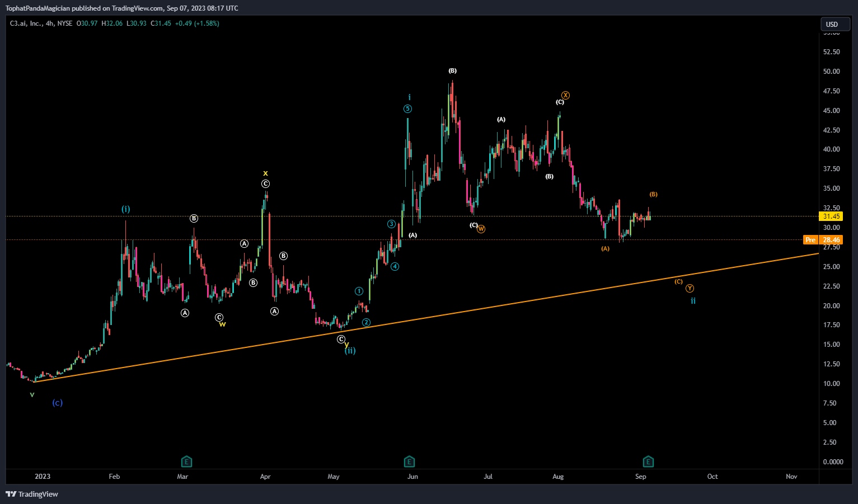
Task: Click the Feb label on time axis
Action: 114,477
